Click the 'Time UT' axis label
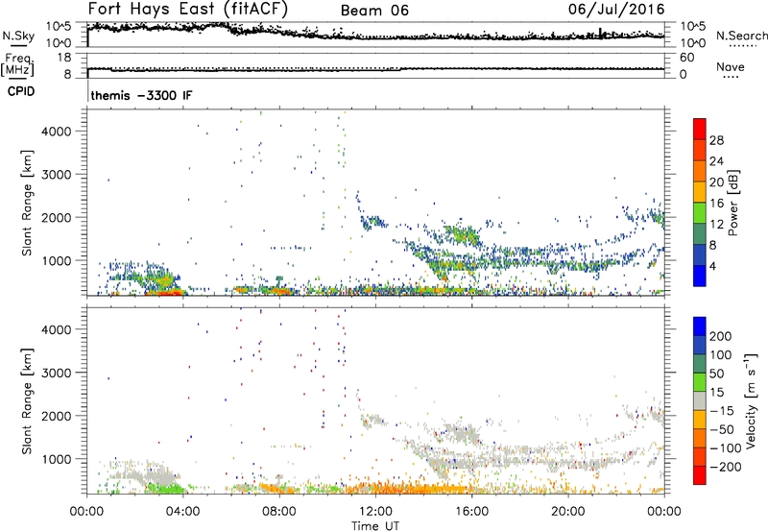Viewport: 768px width, 532px height. pyautogui.click(x=375, y=526)
